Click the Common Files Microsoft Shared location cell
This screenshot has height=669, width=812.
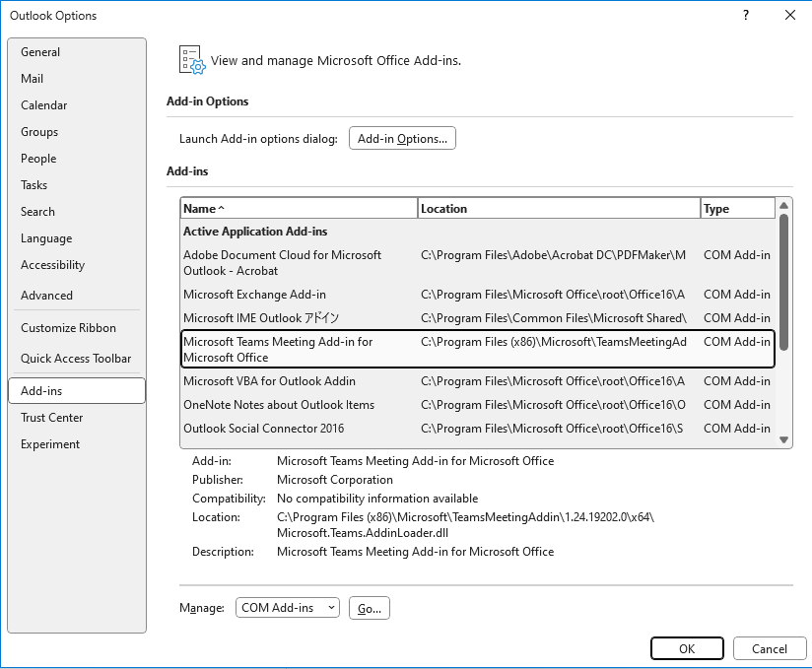click(554, 318)
